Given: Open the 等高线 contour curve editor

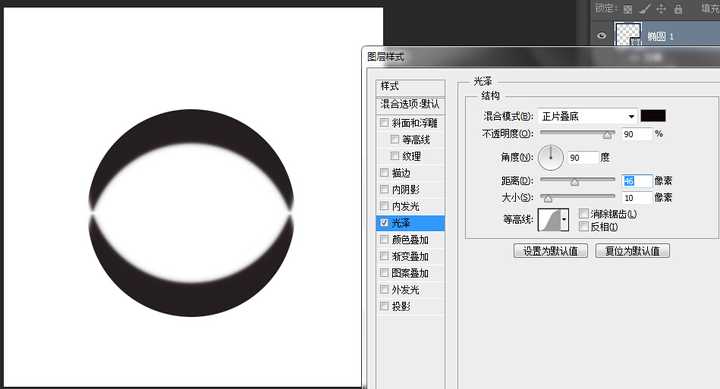Looking at the screenshot, I should click(549, 220).
